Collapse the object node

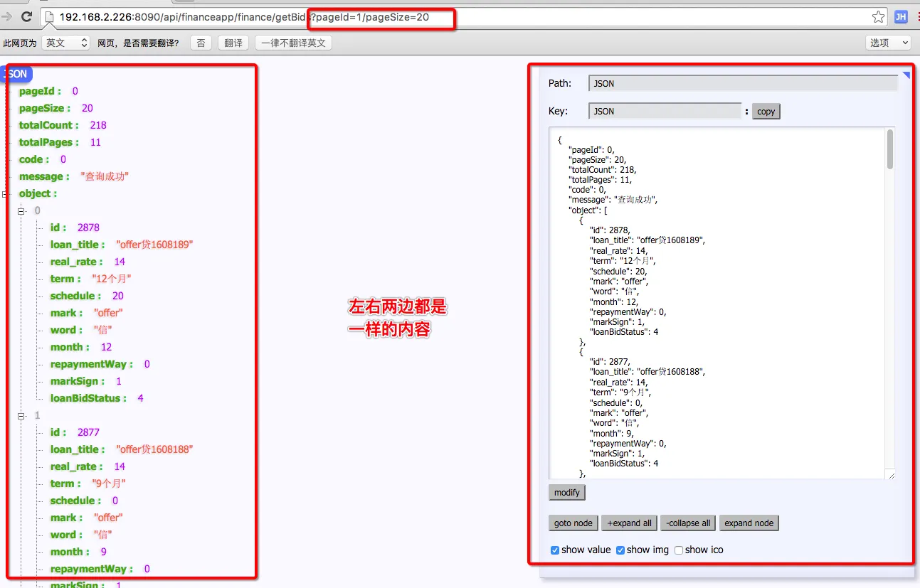click(5, 194)
